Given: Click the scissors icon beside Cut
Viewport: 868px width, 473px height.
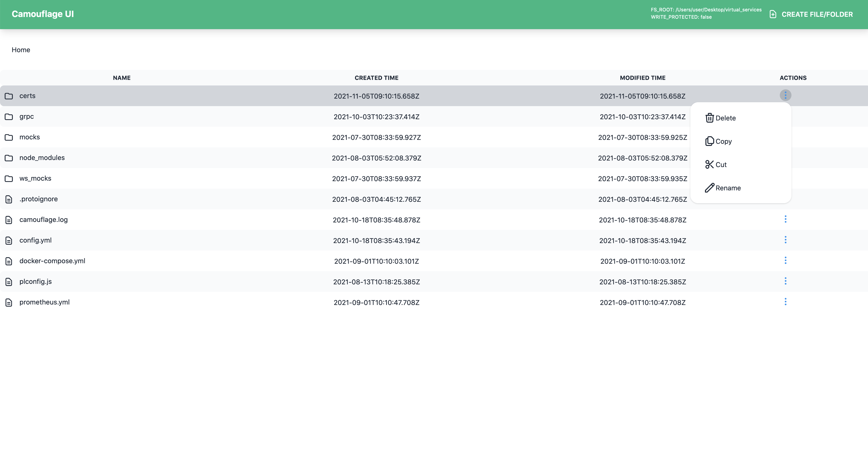Looking at the screenshot, I should (709, 164).
